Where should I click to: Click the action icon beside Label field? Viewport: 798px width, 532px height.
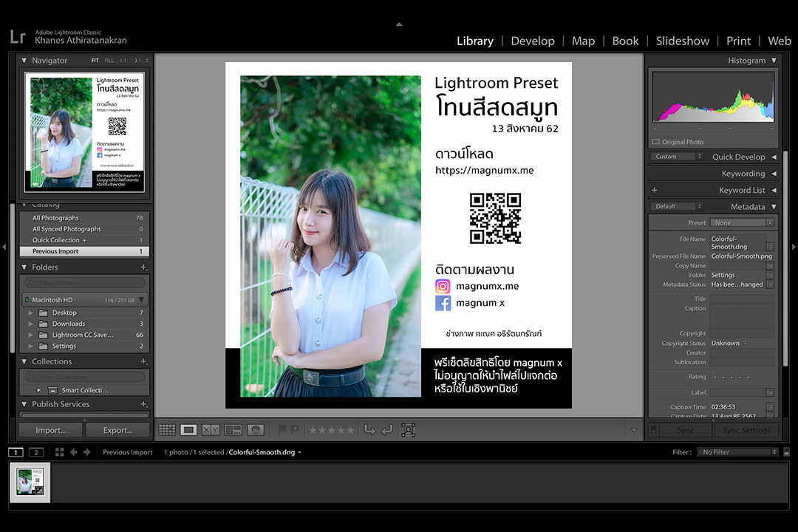pos(770,392)
